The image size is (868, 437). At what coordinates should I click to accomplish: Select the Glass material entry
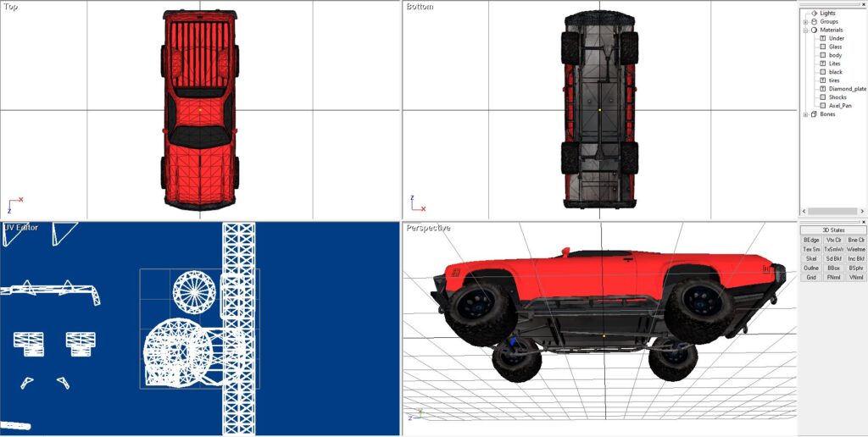pyautogui.click(x=835, y=47)
